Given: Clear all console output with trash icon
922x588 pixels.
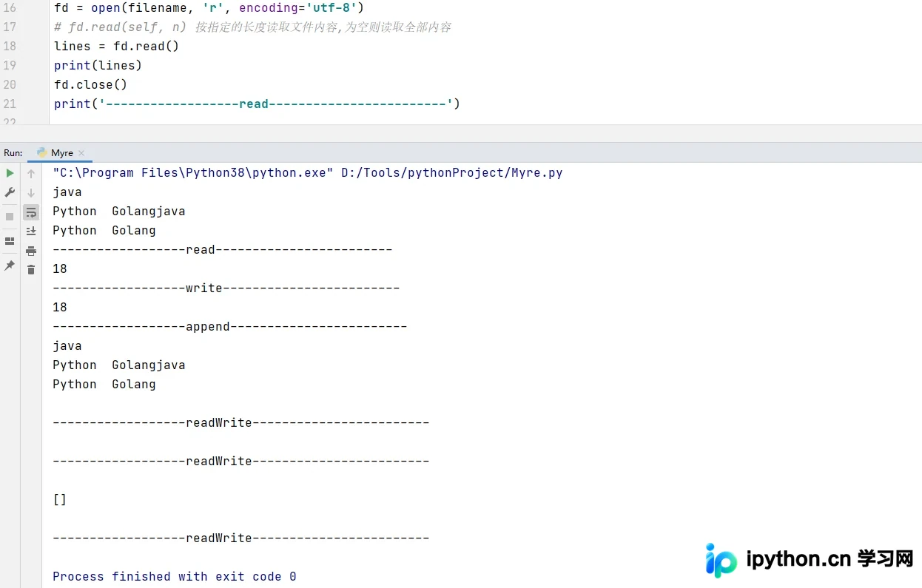Looking at the screenshot, I should (31, 270).
